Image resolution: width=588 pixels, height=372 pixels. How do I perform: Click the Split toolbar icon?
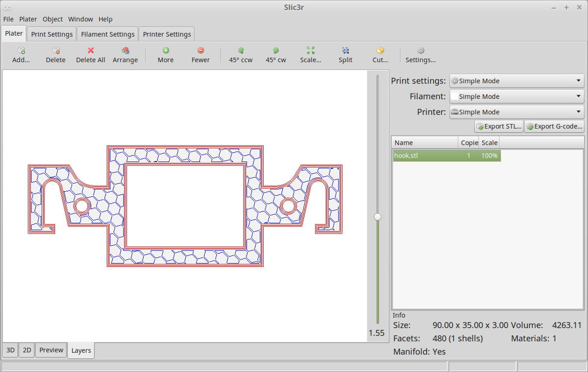(345, 50)
